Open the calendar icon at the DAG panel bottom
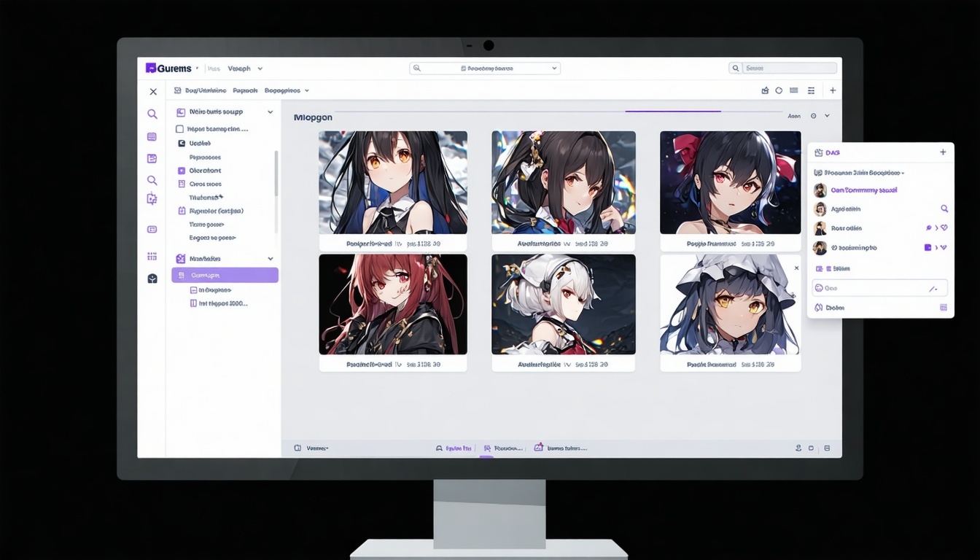Screen dimensions: 980x560 pyautogui.click(x=945, y=307)
